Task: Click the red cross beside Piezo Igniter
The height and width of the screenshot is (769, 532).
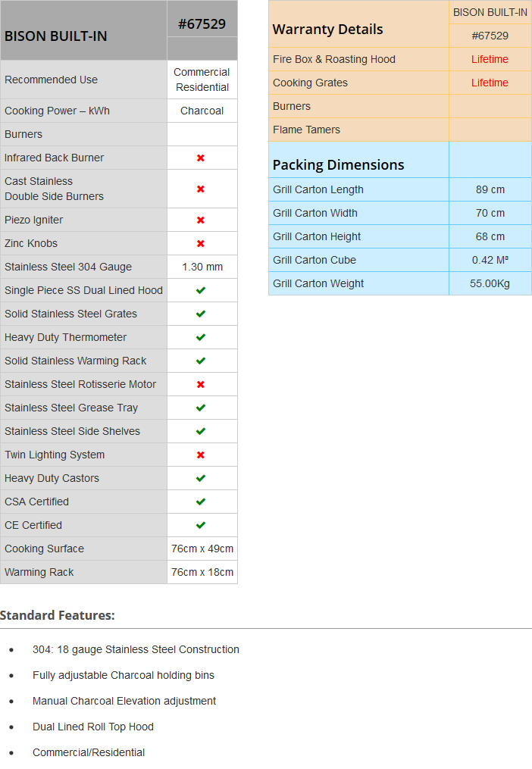Action: [200, 220]
